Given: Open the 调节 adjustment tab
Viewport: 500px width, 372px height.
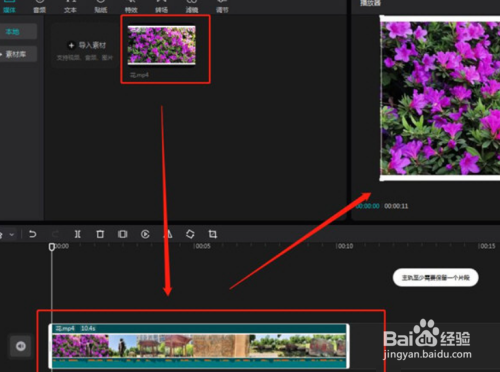Looking at the screenshot, I should [x=222, y=7].
